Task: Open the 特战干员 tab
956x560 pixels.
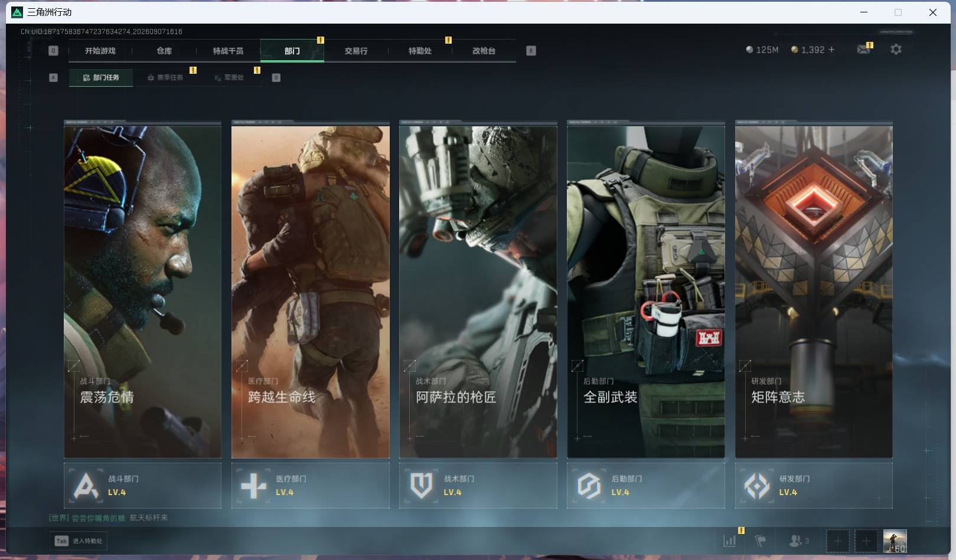Action: [228, 51]
